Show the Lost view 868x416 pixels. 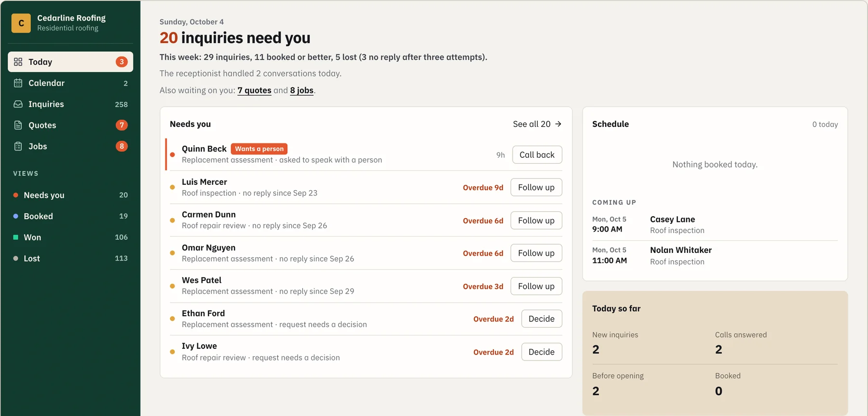pos(70,258)
